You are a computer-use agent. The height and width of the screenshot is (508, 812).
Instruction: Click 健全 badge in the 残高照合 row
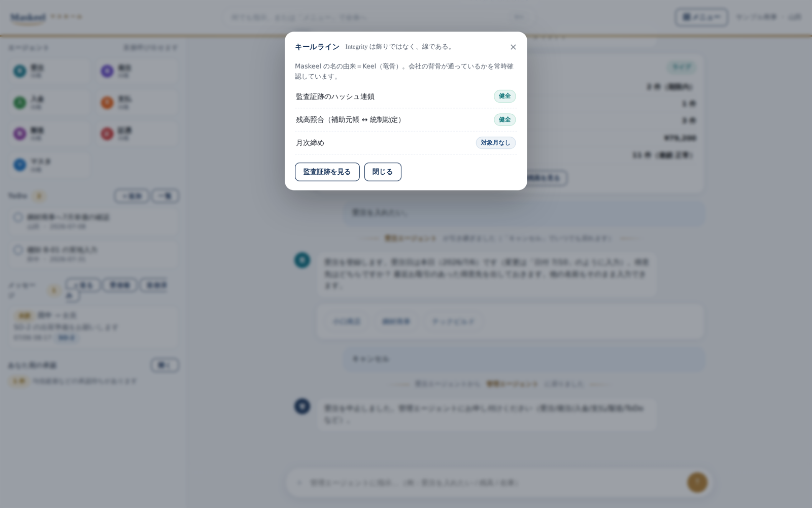504,120
